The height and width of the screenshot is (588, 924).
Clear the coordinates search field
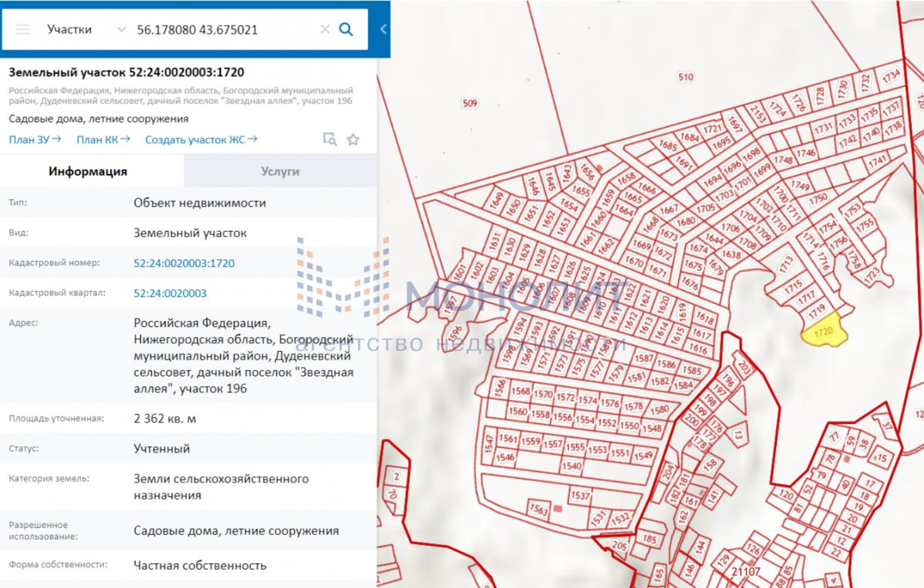(x=325, y=30)
